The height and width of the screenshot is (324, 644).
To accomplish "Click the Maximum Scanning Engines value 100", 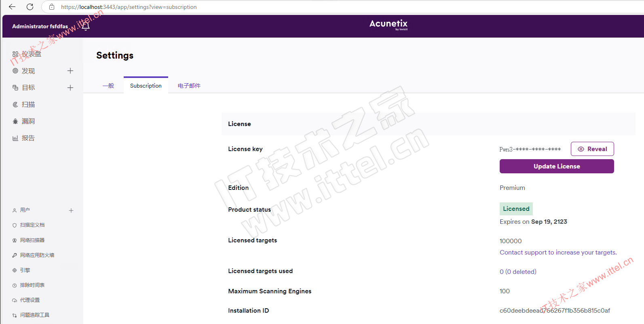I will click(x=505, y=291).
